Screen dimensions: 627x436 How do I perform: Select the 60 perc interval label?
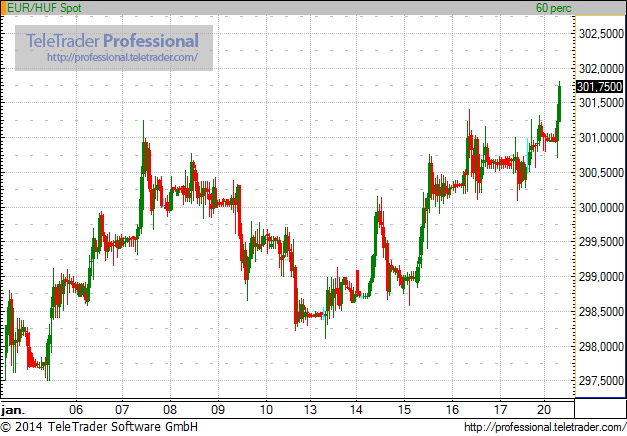pos(554,8)
